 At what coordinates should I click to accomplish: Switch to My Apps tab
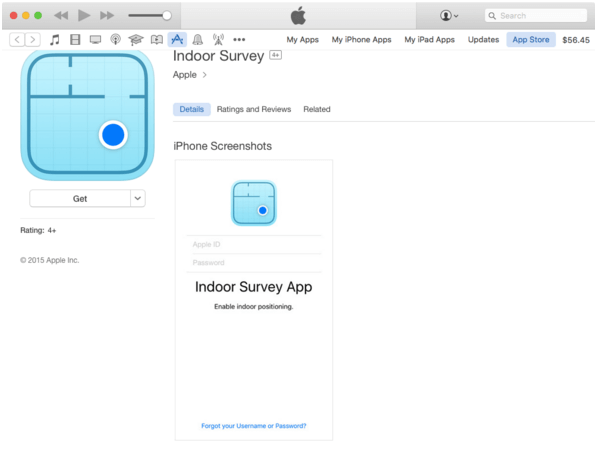pyautogui.click(x=302, y=40)
